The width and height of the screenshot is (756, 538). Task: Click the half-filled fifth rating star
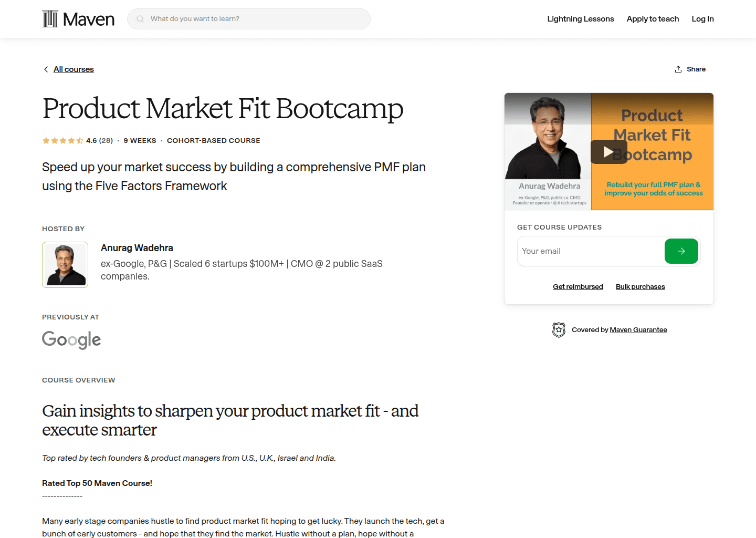click(79, 140)
